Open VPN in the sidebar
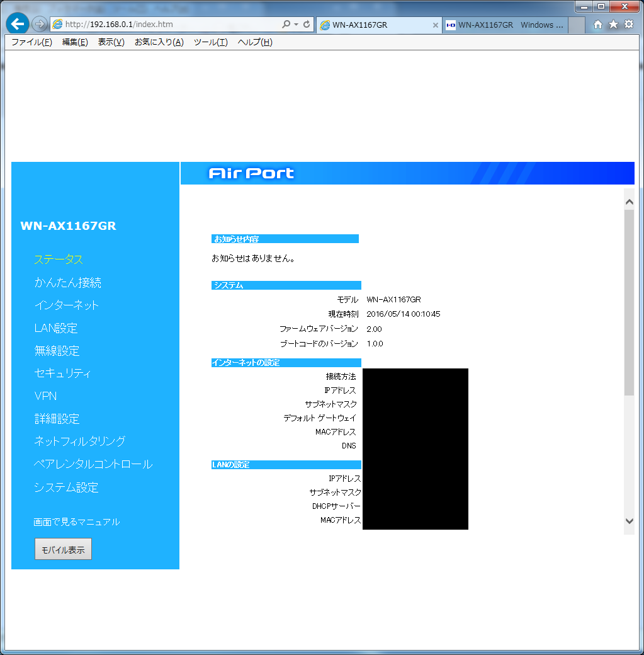 point(45,396)
